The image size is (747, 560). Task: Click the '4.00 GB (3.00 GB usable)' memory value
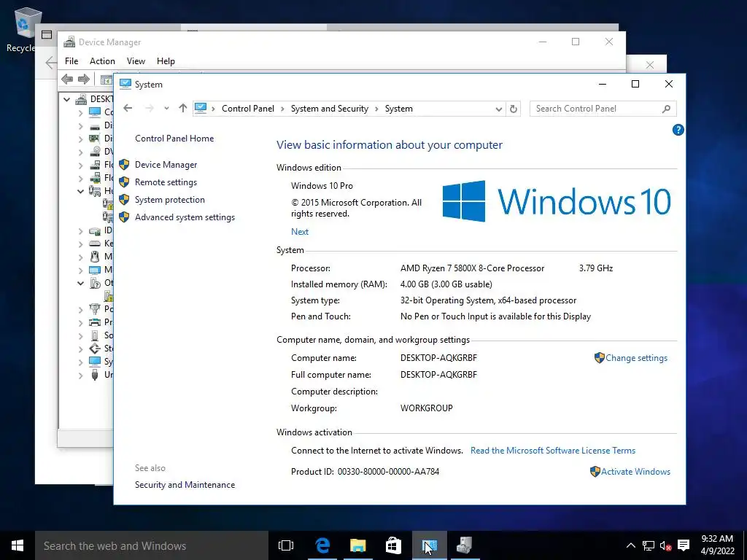click(446, 285)
